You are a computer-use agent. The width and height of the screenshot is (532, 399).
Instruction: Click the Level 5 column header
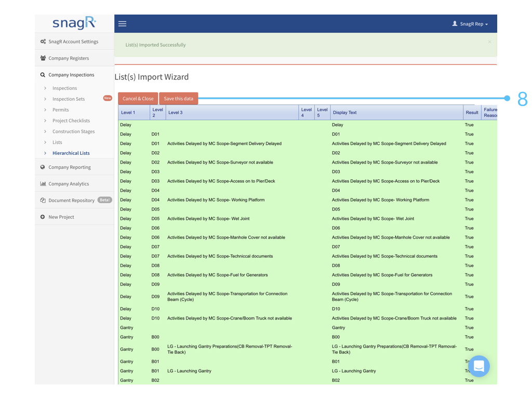point(322,113)
